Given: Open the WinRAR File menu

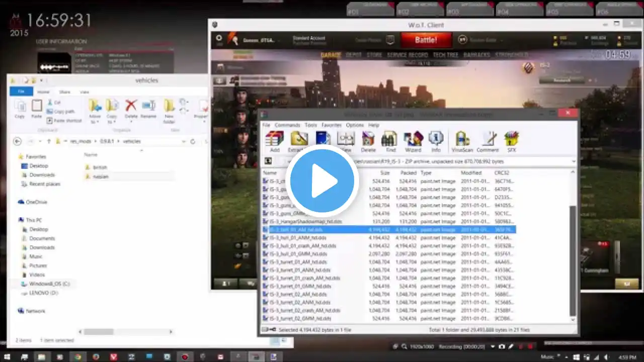Looking at the screenshot, I should pos(266,125).
